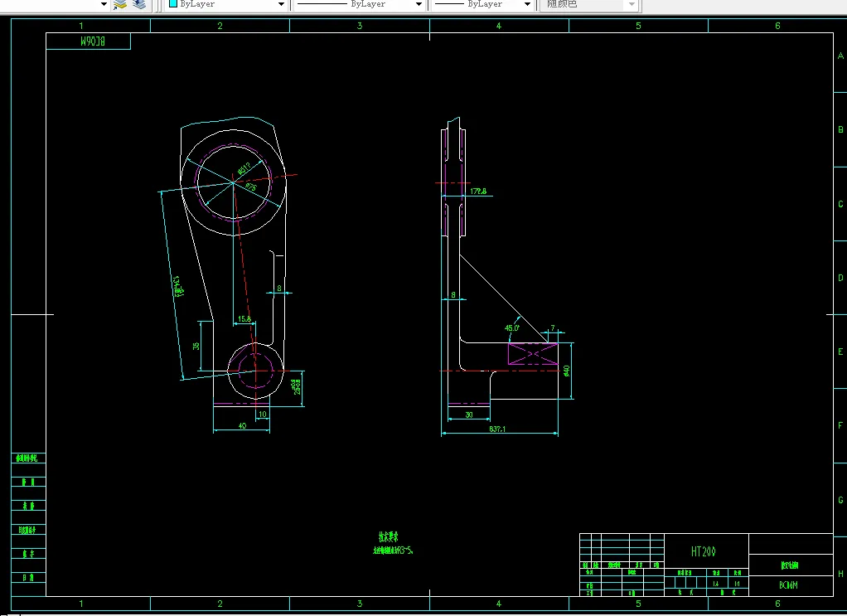This screenshot has width=847, height=616.
Task: Select the 637.1 dimension text
Action: [497, 429]
